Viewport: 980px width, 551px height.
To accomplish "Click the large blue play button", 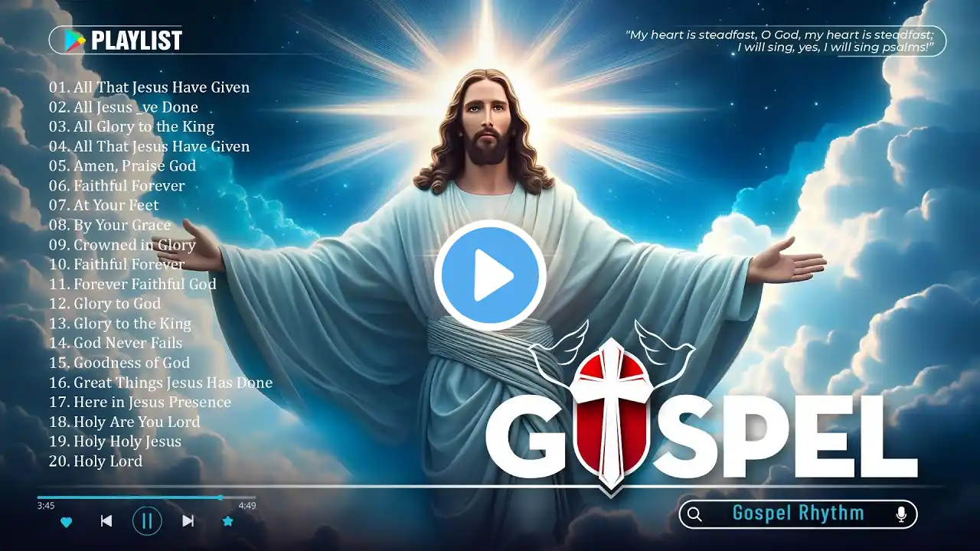I will click(x=490, y=275).
